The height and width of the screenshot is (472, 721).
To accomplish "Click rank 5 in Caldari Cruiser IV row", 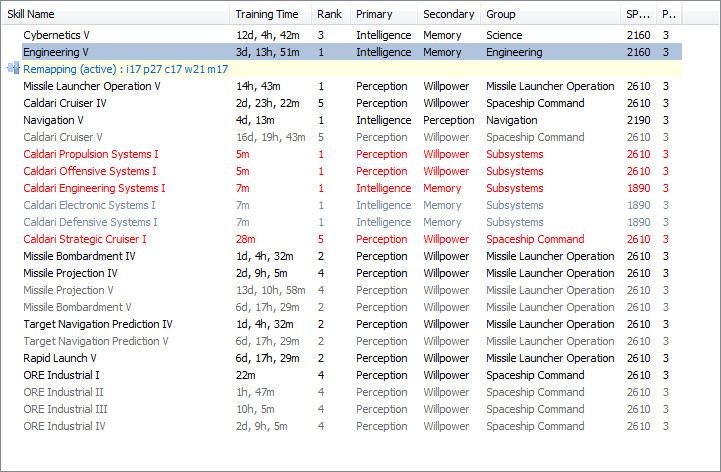I will pos(320,103).
